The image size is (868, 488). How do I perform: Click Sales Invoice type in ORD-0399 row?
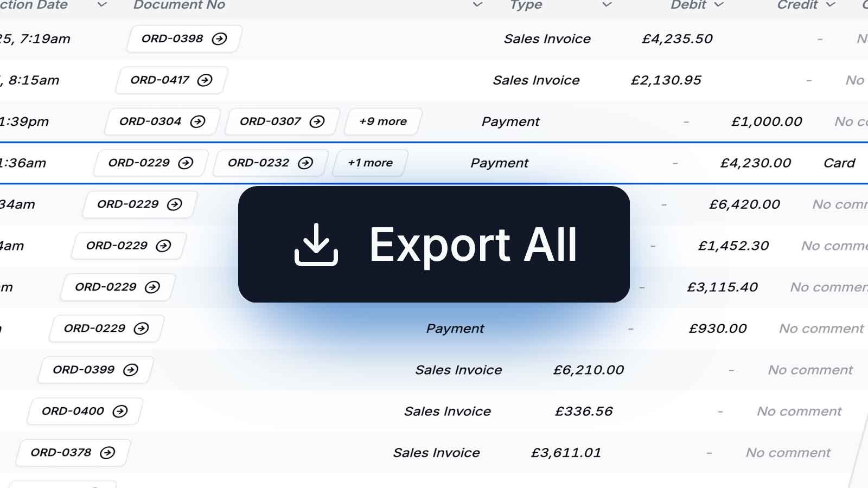pos(458,370)
